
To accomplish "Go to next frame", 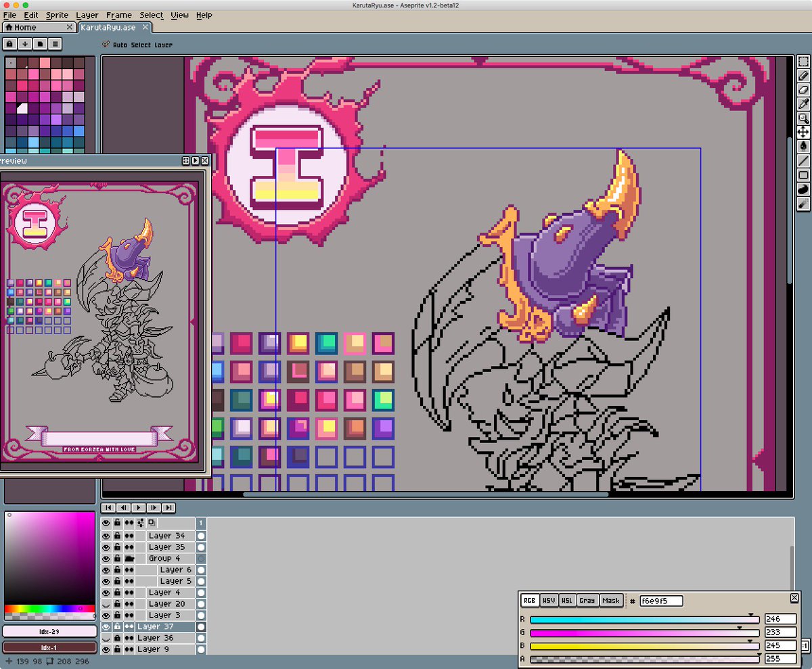I will (x=154, y=507).
